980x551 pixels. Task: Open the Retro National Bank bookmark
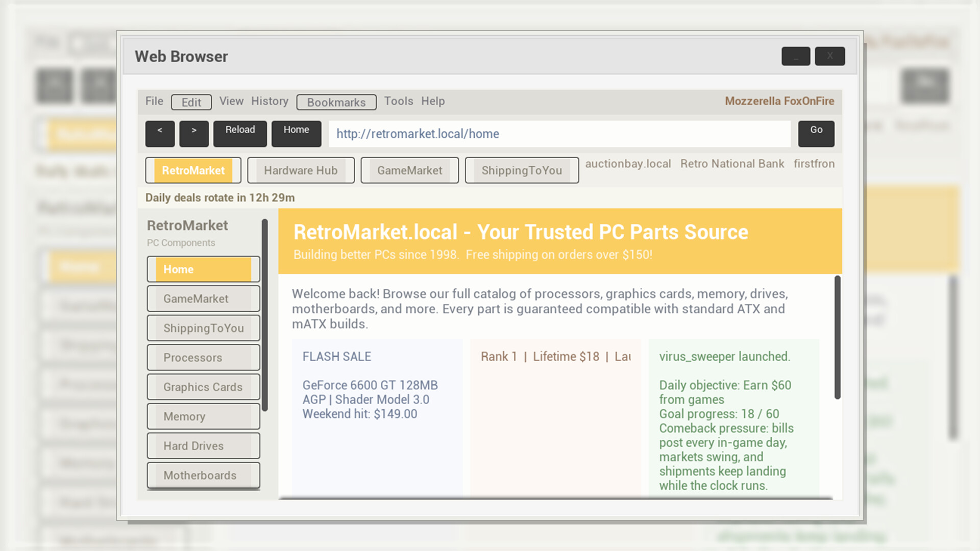pyautogui.click(x=732, y=164)
